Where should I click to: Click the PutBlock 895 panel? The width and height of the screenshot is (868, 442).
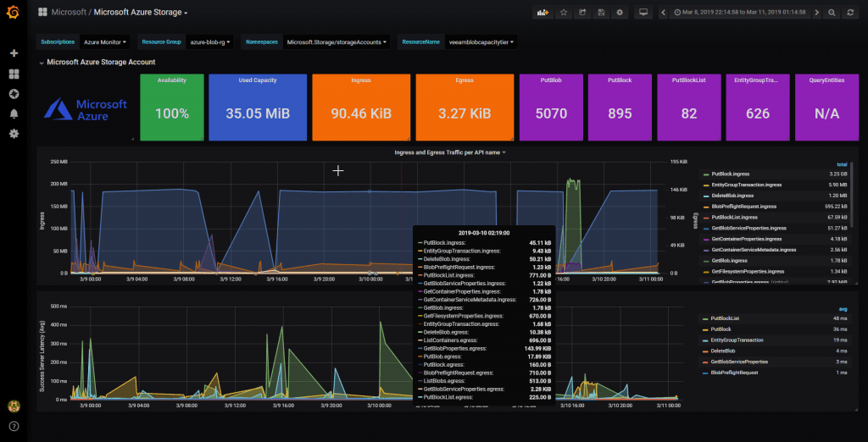[x=620, y=108]
